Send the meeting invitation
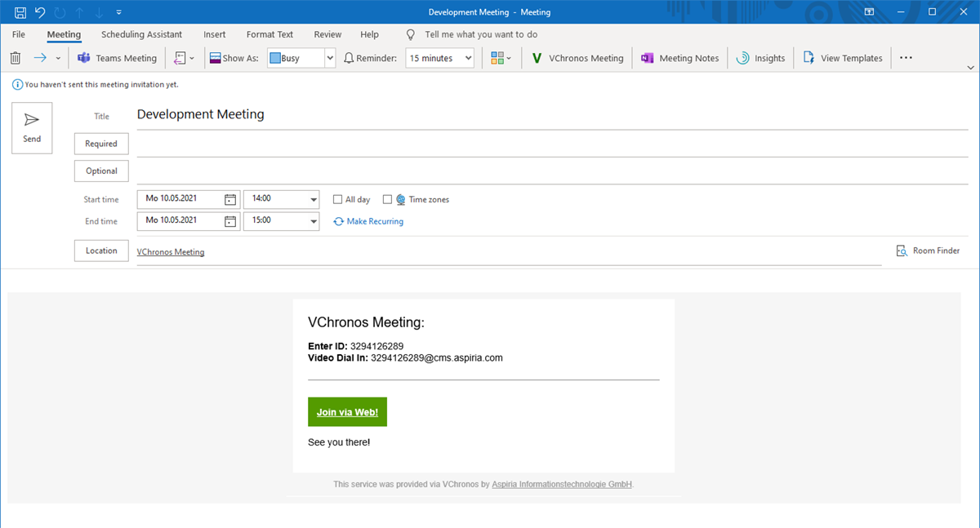 pyautogui.click(x=32, y=127)
